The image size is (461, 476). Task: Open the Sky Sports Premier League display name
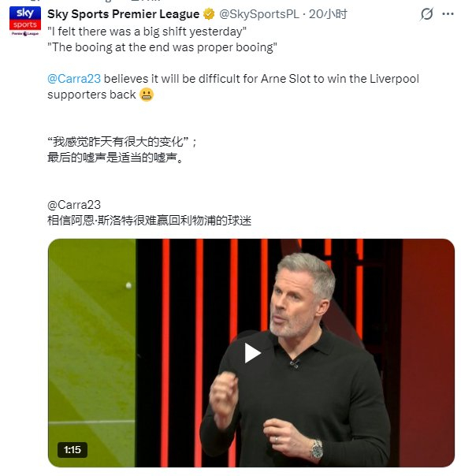coord(123,14)
